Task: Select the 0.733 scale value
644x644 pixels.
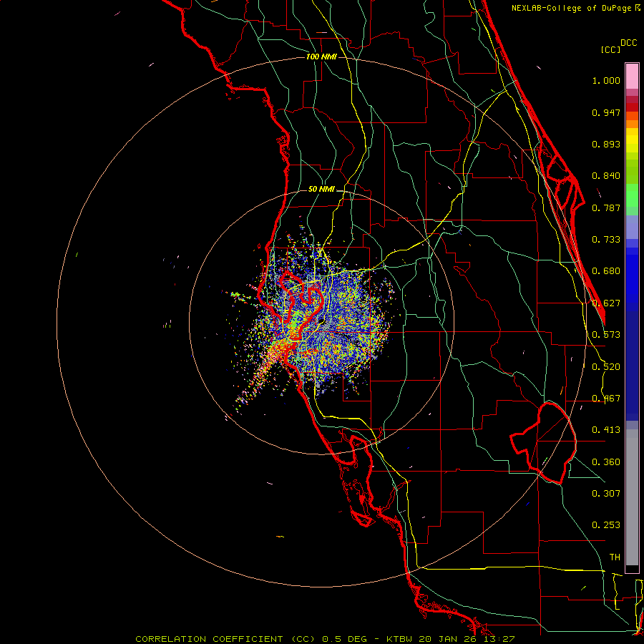Action: pos(606,240)
